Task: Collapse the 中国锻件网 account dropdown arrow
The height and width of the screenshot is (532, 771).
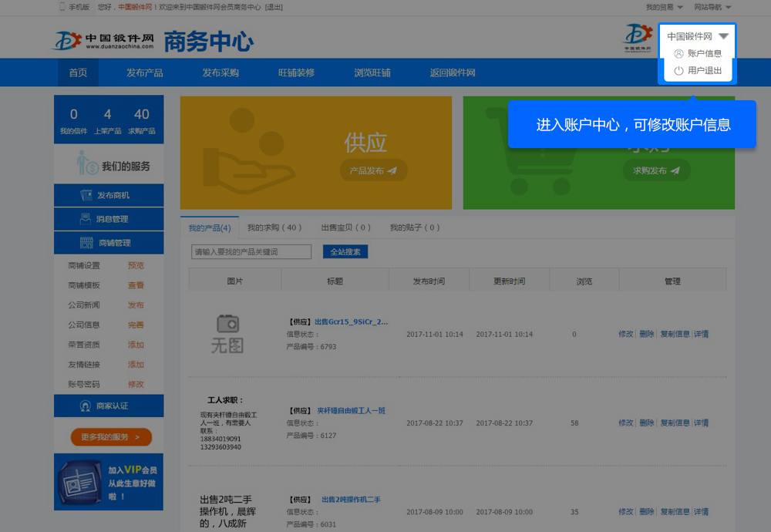Action: (x=723, y=36)
